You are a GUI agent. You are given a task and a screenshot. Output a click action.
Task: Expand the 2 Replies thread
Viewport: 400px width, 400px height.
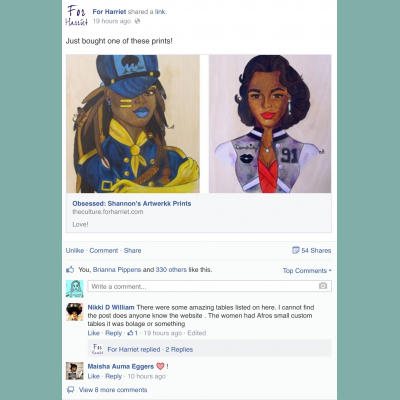pos(179,349)
